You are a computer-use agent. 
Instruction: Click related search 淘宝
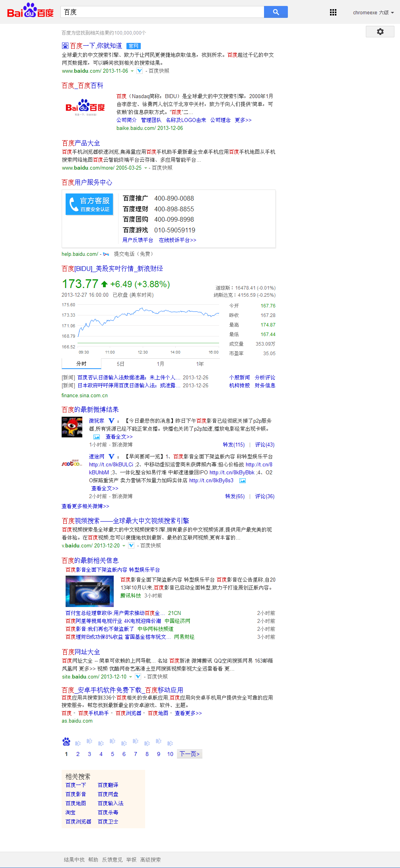(70, 813)
